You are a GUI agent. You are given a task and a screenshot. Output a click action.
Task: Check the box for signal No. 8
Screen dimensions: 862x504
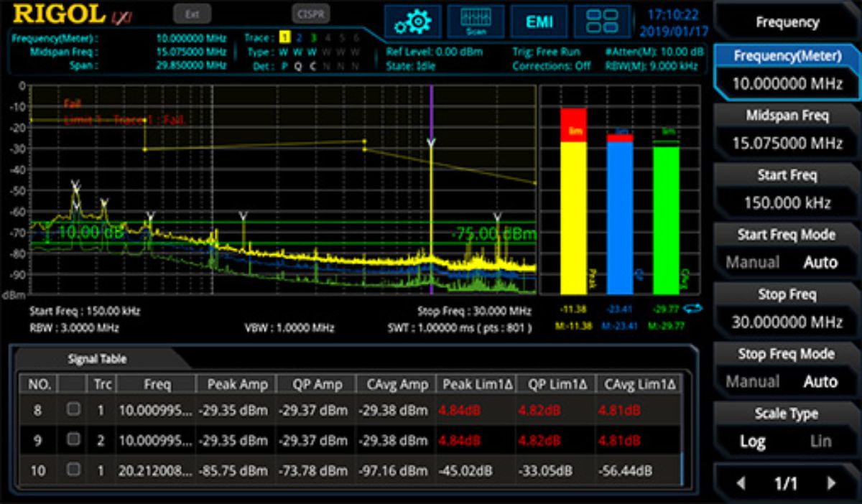click(73, 409)
